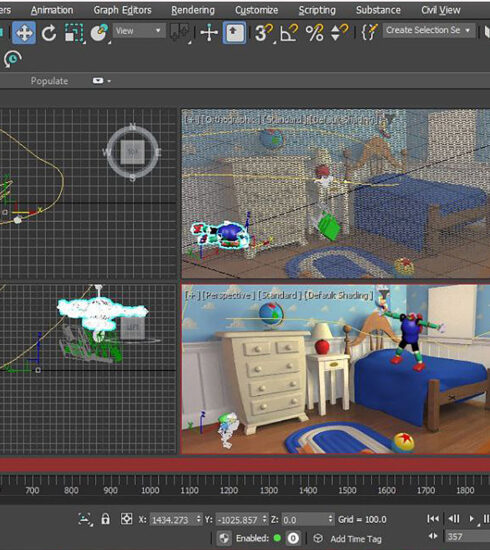
Task: Open the dropdown next to Populate
Action: point(101,81)
